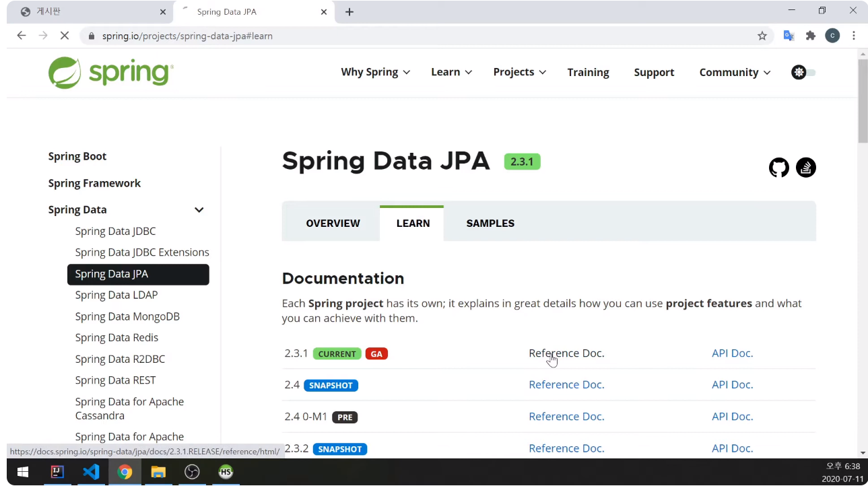Open the Training page
This screenshot has width=868, height=486.
coord(588,72)
